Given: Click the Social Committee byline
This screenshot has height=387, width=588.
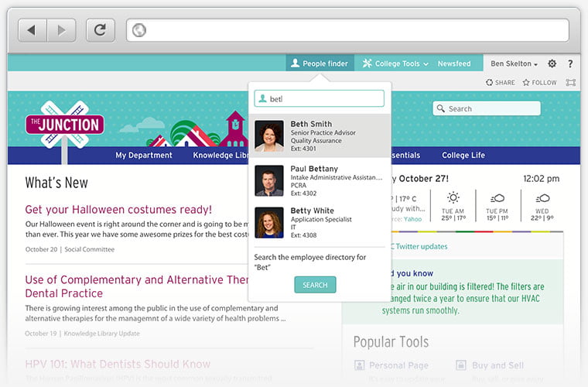Looking at the screenshot, I should (89, 249).
